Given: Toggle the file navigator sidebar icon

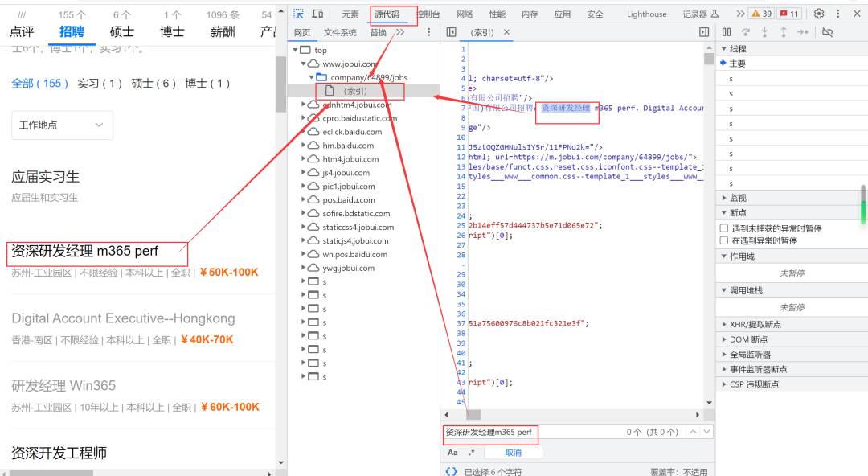Looking at the screenshot, I should pos(452,32).
